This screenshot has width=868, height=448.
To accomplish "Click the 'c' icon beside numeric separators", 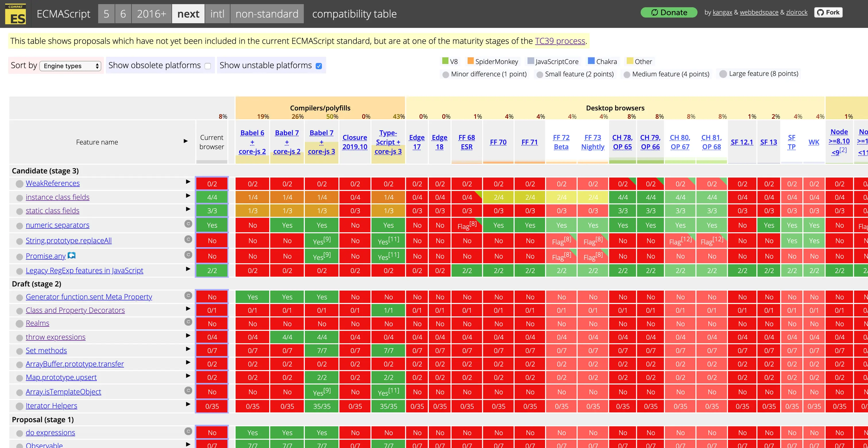I will [x=188, y=223].
